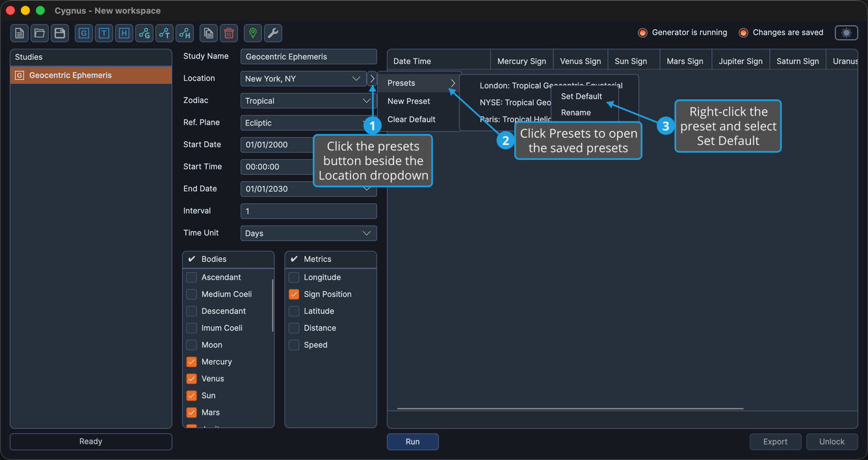Click the G aspect graph toolbar icon
Screen dimensions: 868x460
click(144, 33)
